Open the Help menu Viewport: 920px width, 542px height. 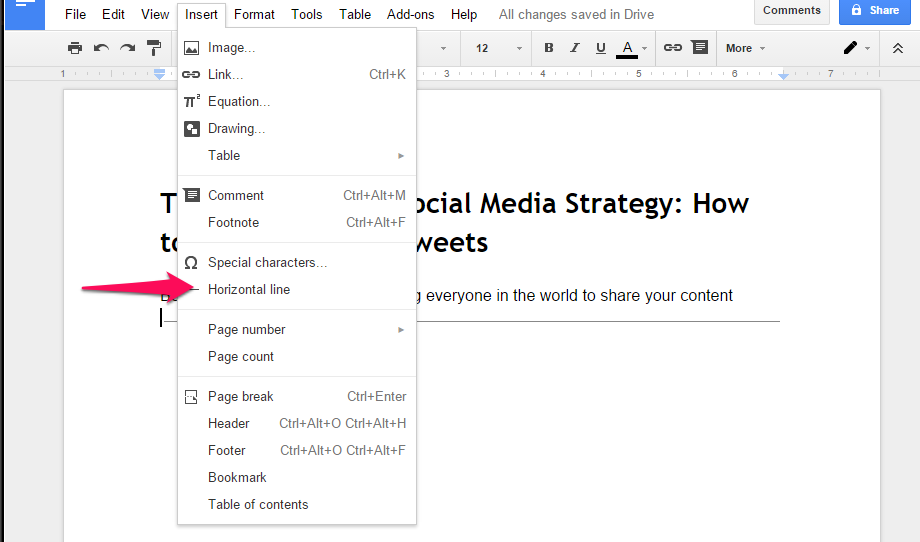[x=464, y=15]
